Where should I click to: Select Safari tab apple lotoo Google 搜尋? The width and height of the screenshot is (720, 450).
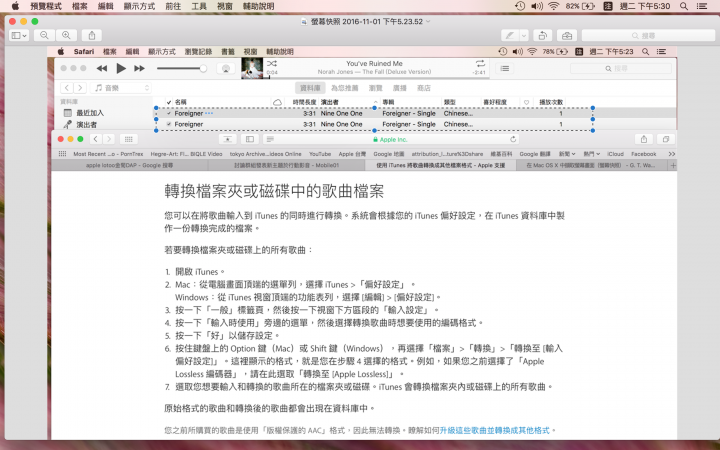129,165
